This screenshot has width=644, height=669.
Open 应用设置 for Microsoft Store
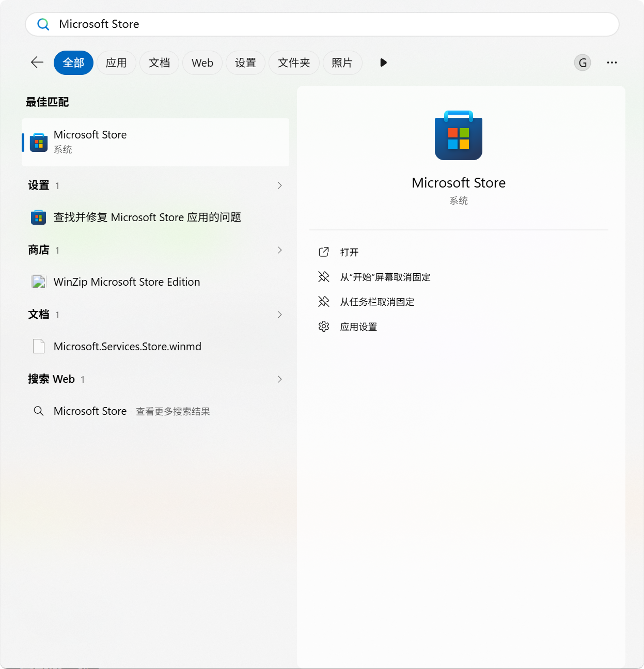(x=358, y=326)
